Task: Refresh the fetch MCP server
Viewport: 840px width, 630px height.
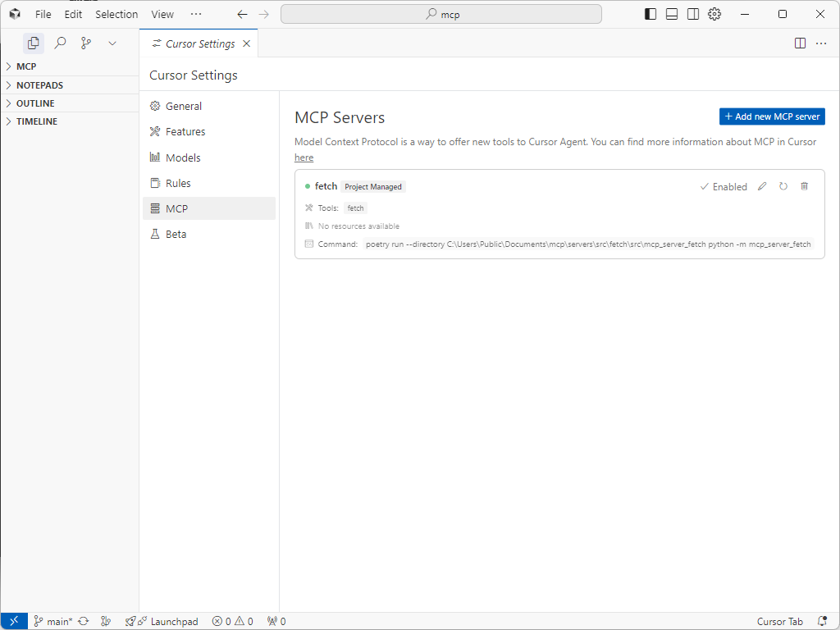Action: (x=783, y=186)
